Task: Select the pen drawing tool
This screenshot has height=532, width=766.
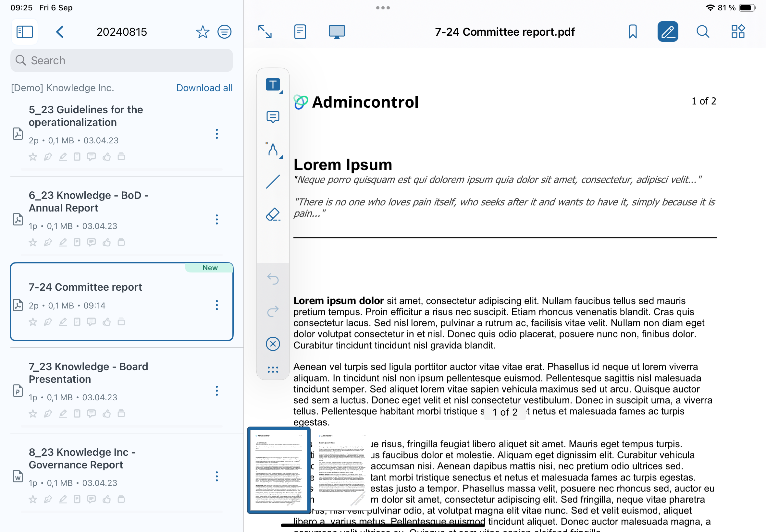Action: point(273,150)
